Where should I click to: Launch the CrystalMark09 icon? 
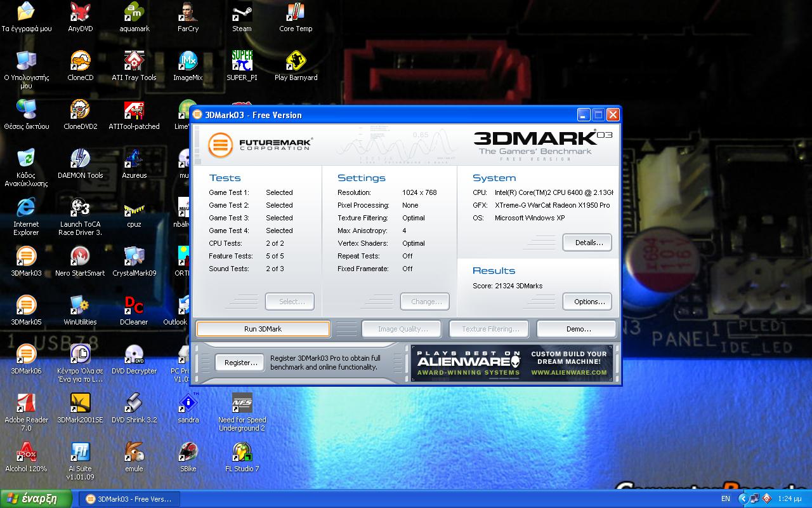134,262
